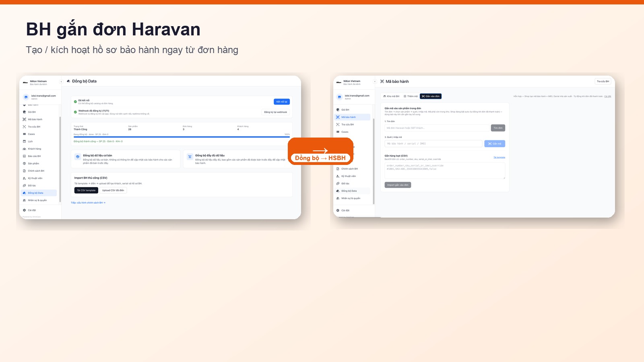Open Cài đặt gear on Đồng bộ Data screen
644x362 pixels.
pyautogui.click(x=24, y=210)
